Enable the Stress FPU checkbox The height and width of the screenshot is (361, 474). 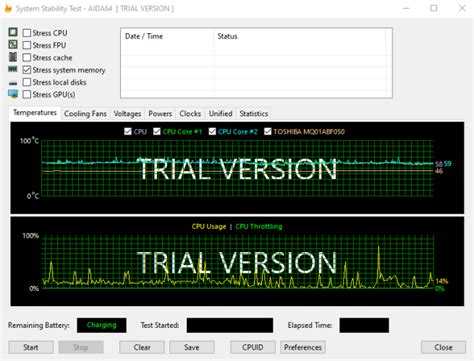[27, 45]
